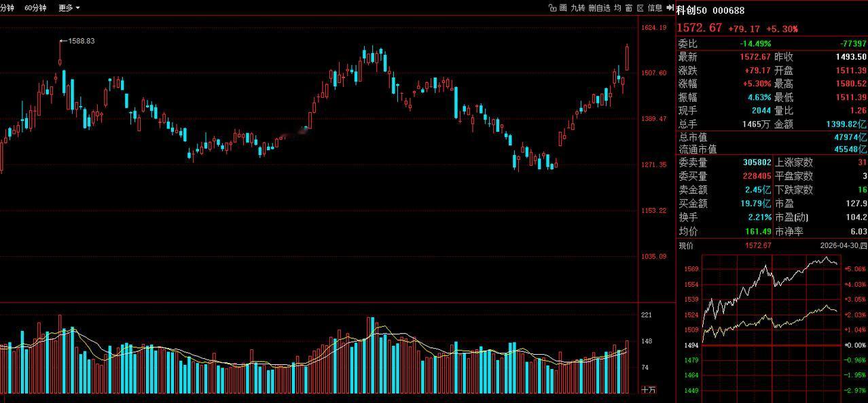Click the 窗 multi-window button

(629, 8)
